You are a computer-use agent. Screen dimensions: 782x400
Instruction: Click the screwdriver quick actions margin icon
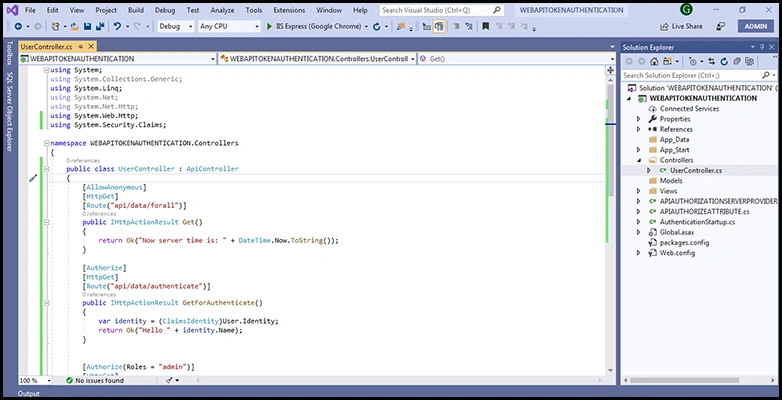[33, 178]
